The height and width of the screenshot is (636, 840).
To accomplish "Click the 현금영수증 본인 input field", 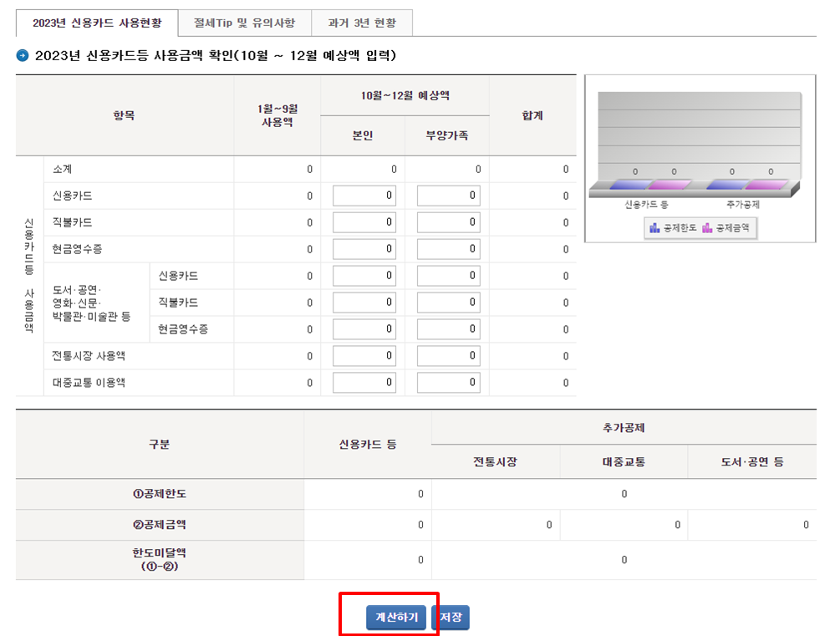I will pos(364,248).
